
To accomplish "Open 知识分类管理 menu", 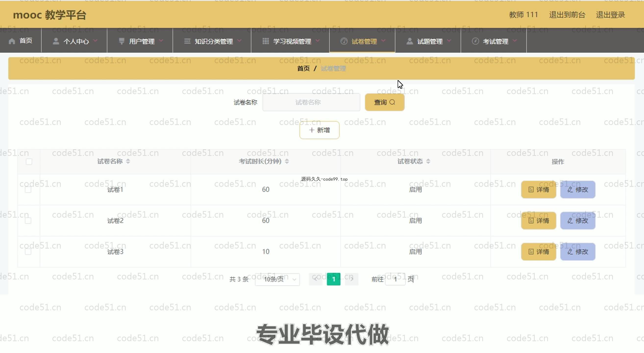I will [212, 41].
